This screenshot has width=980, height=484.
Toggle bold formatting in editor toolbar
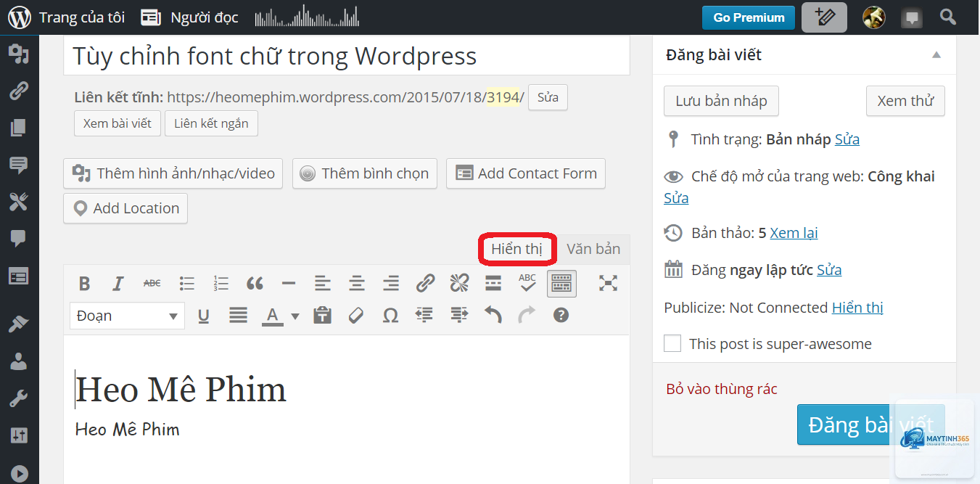(85, 284)
